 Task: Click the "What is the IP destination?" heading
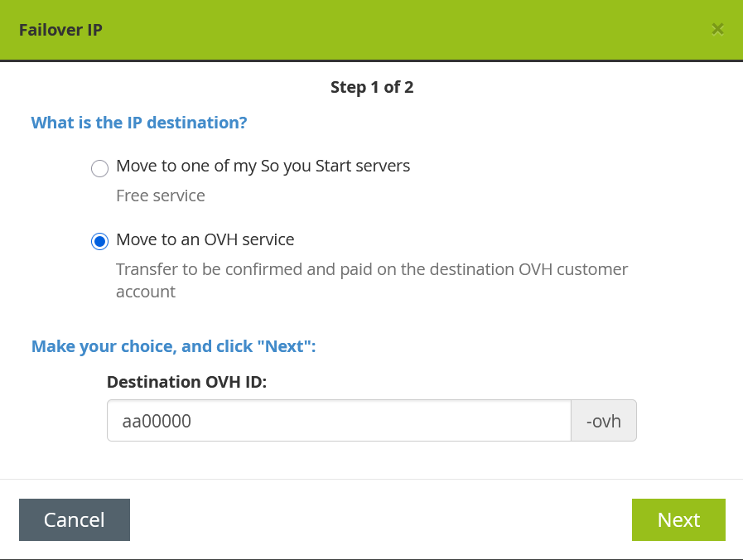pyautogui.click(x=139, y=122)
